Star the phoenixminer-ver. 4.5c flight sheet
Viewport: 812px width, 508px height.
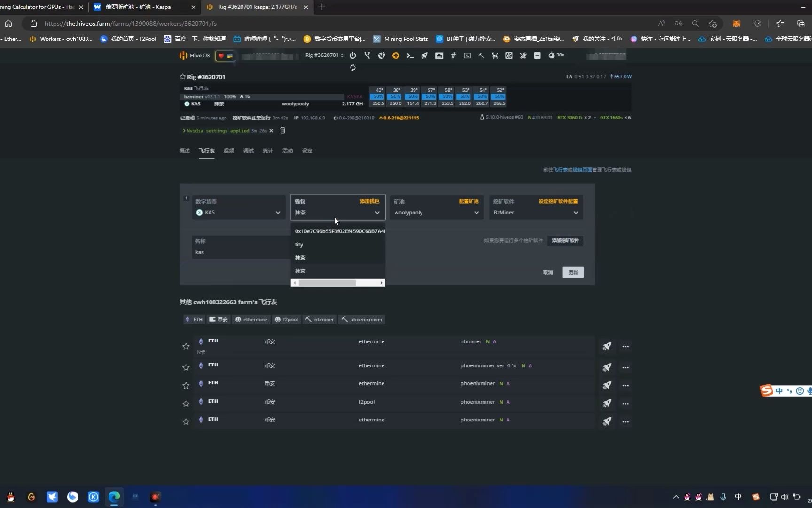[x=186, y=367]
